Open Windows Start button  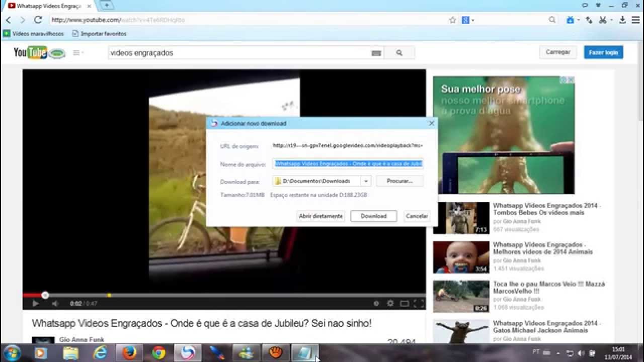coord(12,352)
